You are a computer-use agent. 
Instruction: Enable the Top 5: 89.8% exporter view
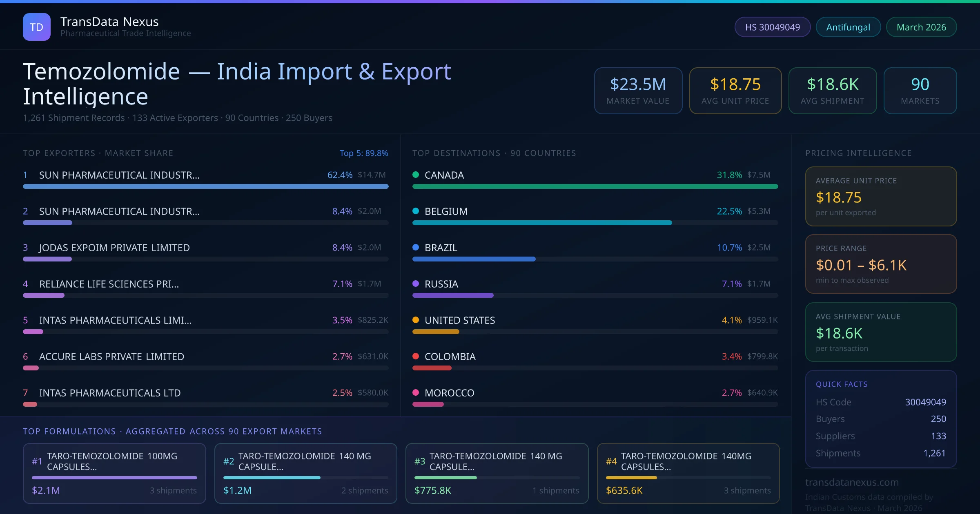pos(363,153)
